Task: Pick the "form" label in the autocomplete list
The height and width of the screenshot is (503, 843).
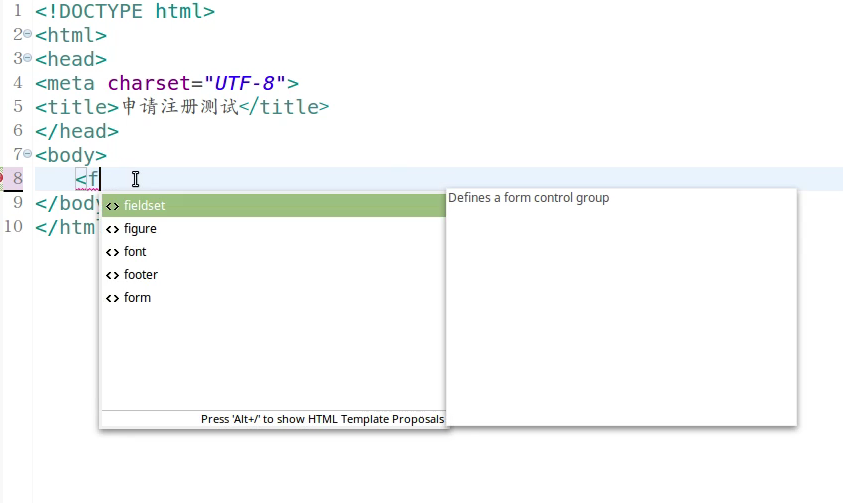Action: coord(137,298)
